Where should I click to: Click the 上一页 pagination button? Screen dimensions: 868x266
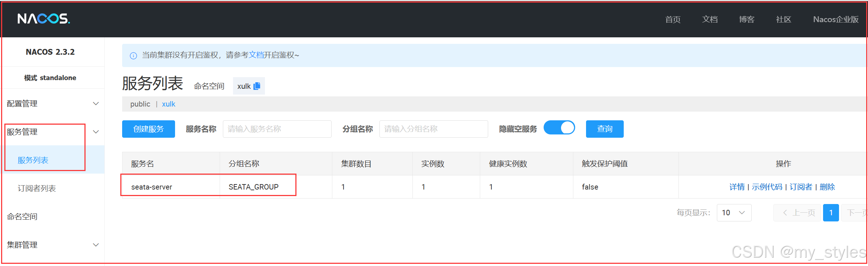click(797, 213)
